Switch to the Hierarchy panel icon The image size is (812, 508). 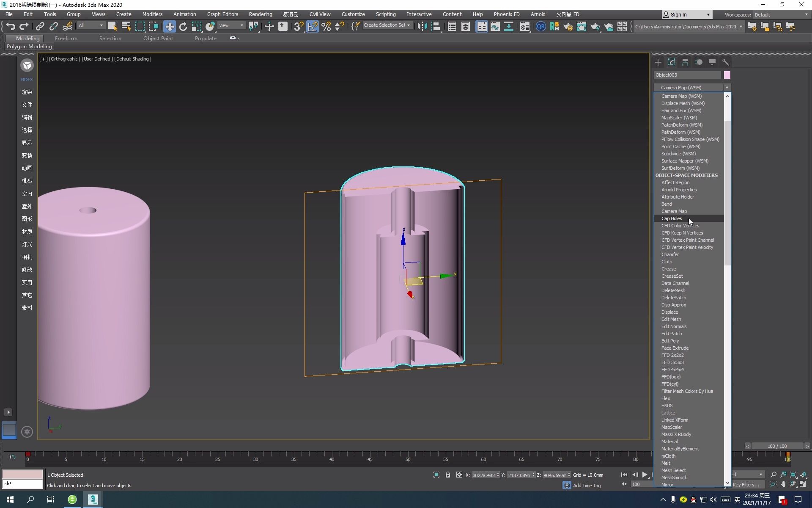coord(685,62)
